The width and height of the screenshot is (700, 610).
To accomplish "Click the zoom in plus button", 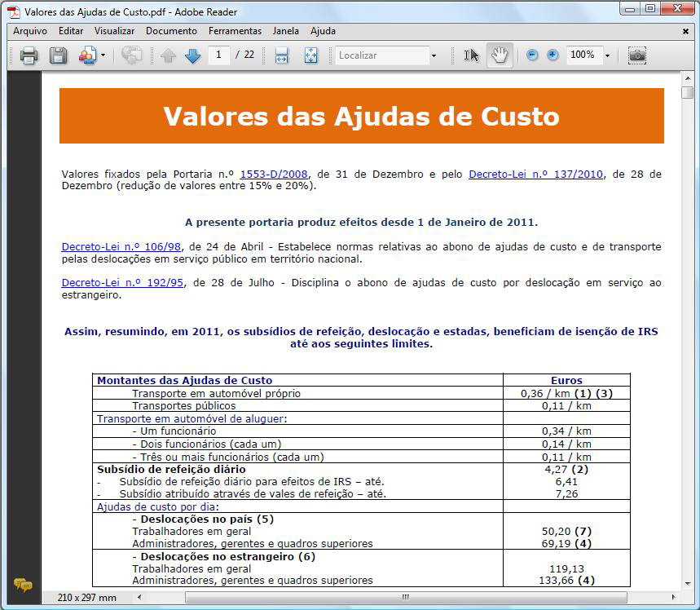I will click(553, 55).
